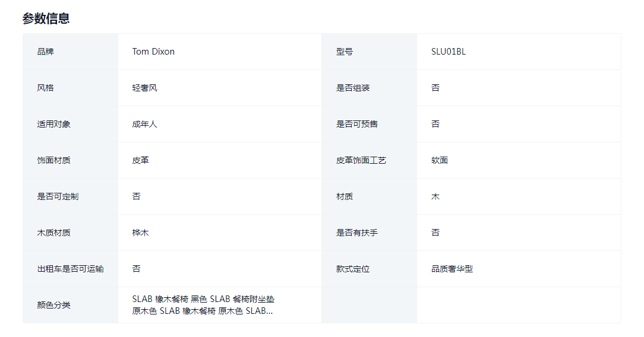Click the 出租车是否可运输 label

pyautogui.click(x=70, y=269)
